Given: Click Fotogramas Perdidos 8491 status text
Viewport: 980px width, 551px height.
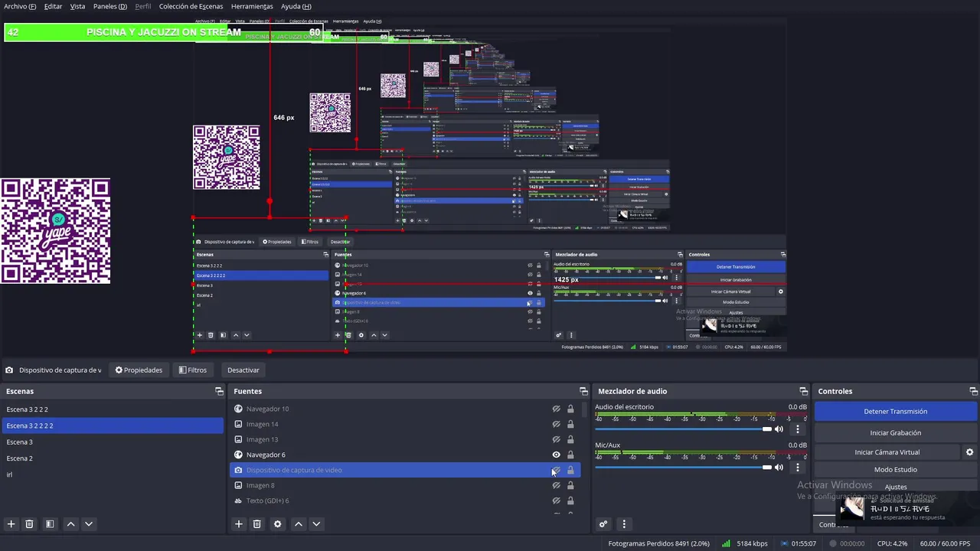Looking at the screenshot, I should (x=659, y=543).
